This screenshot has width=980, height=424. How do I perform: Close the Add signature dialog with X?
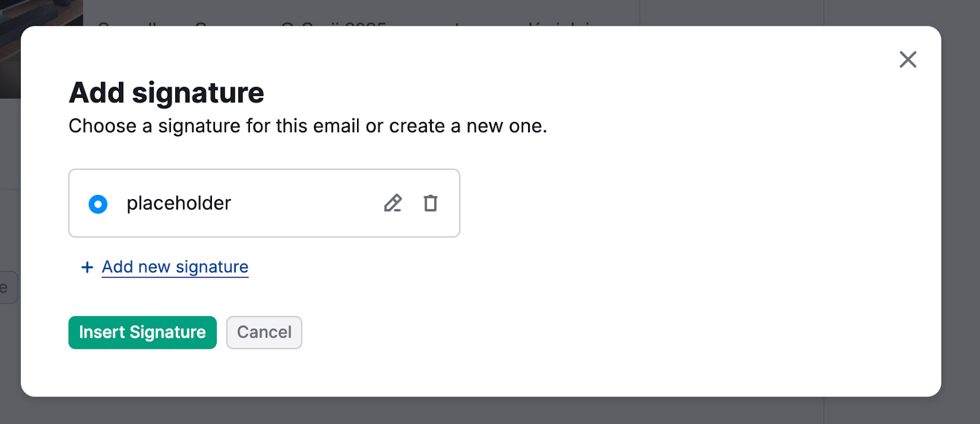click(908, 59)
